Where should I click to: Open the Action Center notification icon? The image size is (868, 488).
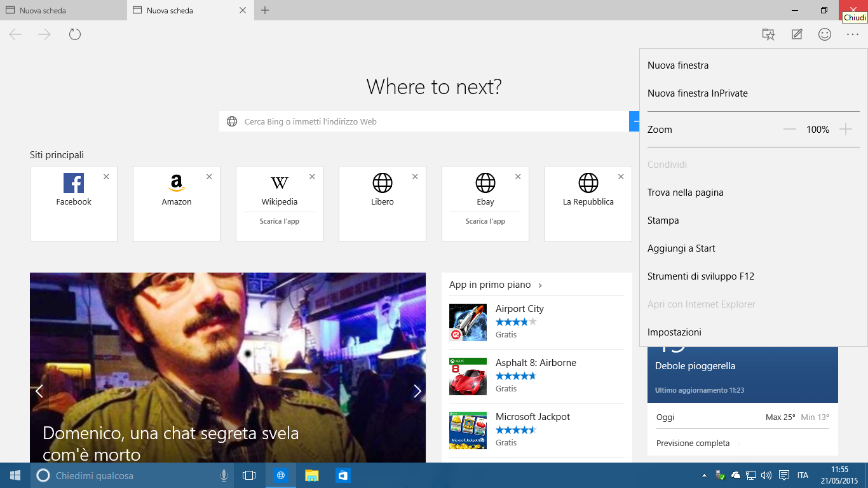point(784,475)
